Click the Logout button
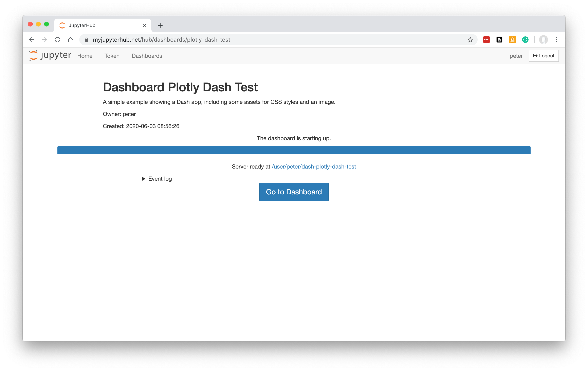Image resolution: width=588 pixels, height=371 pixels. click(x=544, y=56)
